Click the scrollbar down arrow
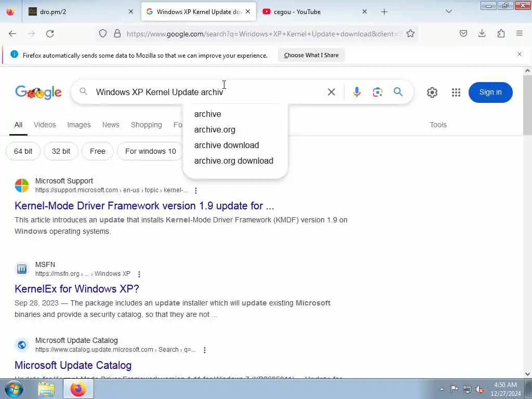The height and width of the screenshot is (399, 532). [x=527, y=374]
